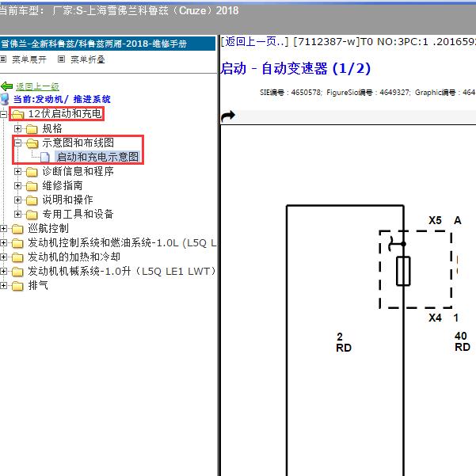Click the green back arrow icon
This screenshot has width=476, height=476.
pyautogui.click(x=6, y=86)
